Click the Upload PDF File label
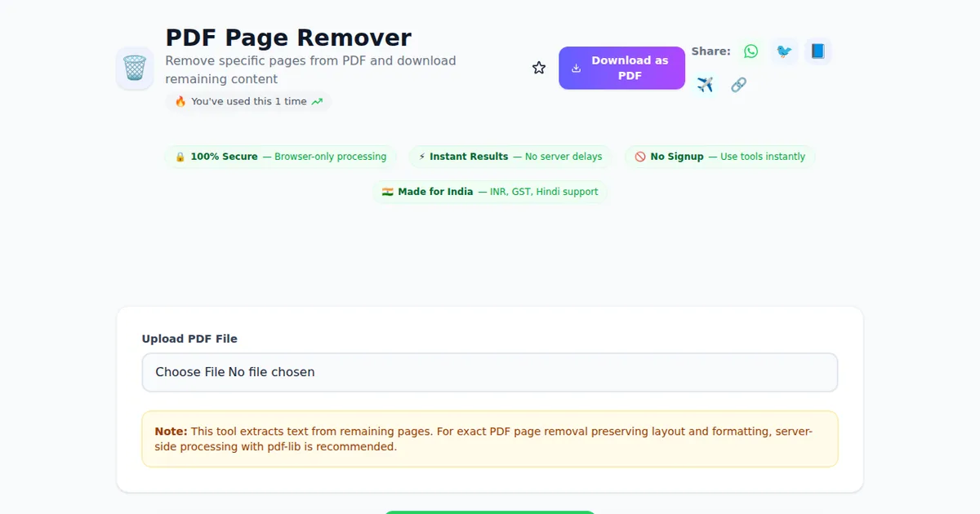980x514 pixels. tap(189, 339)
